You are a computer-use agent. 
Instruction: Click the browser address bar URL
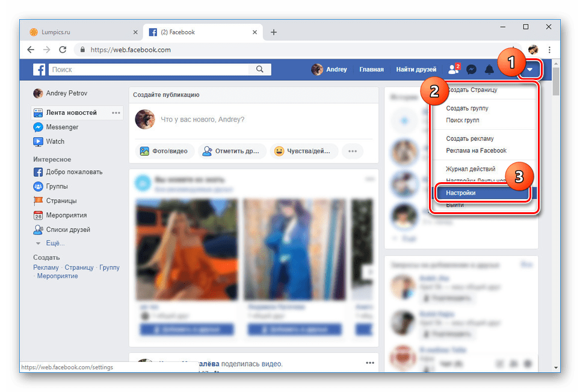point(131,49)
